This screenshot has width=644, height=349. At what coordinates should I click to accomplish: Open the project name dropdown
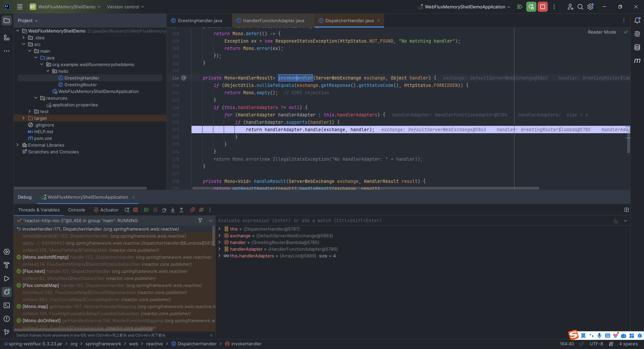pyautogui.click(x=65, y=7)
